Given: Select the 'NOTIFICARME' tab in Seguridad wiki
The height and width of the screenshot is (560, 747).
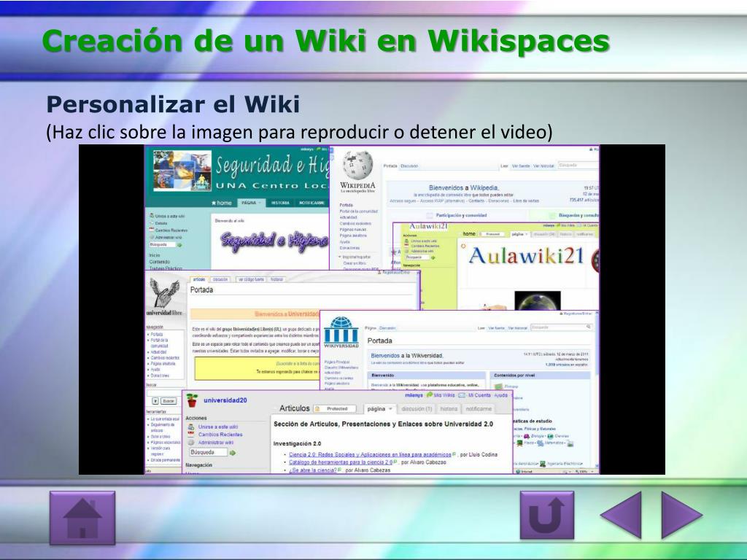Looking at the screenshot, I should [312, 203].
